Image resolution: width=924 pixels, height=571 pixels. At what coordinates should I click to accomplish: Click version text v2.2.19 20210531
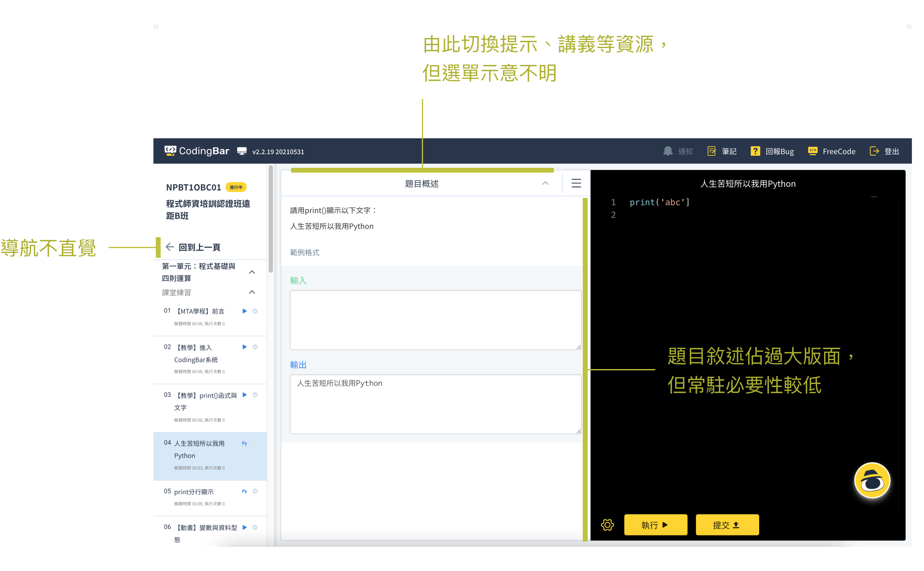(x=278, y=152)
